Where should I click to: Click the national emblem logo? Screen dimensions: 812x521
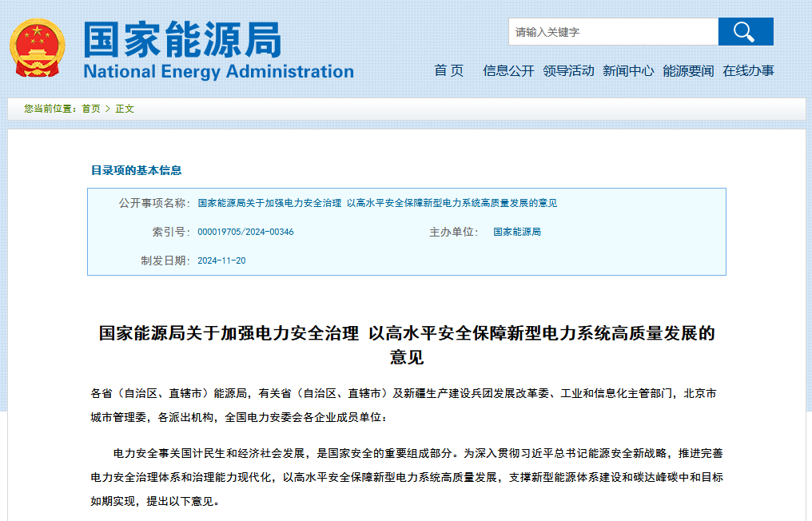click(38, 49)
